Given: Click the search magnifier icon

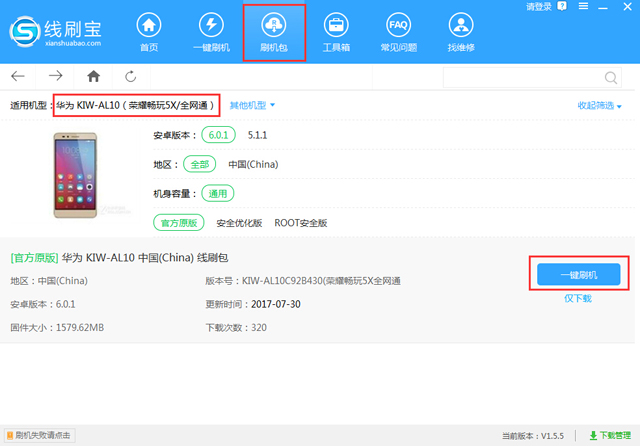Looking at the screenshot, I should click(x=611, y=77).
